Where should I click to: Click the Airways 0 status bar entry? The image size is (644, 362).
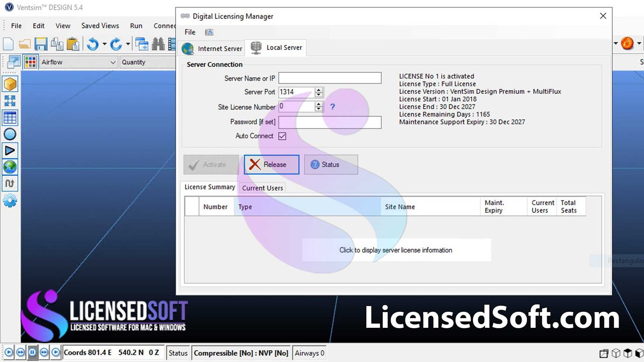pyautogui.click(x=310, y=353)
